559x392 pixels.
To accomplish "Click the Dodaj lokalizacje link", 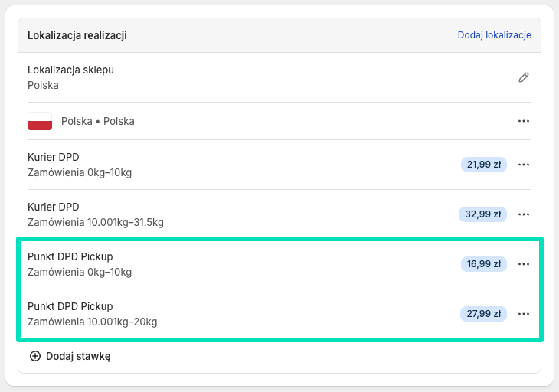I will (494, 35).
